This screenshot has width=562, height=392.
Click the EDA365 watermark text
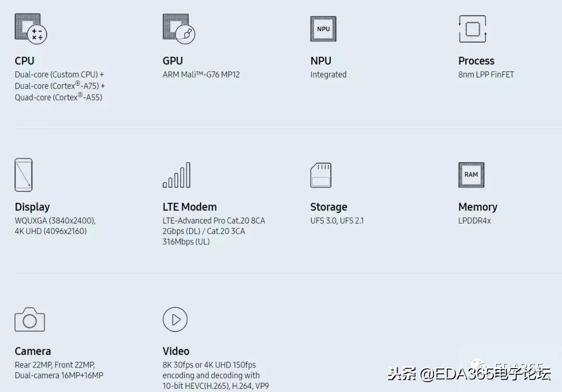[x=469, y=374]
